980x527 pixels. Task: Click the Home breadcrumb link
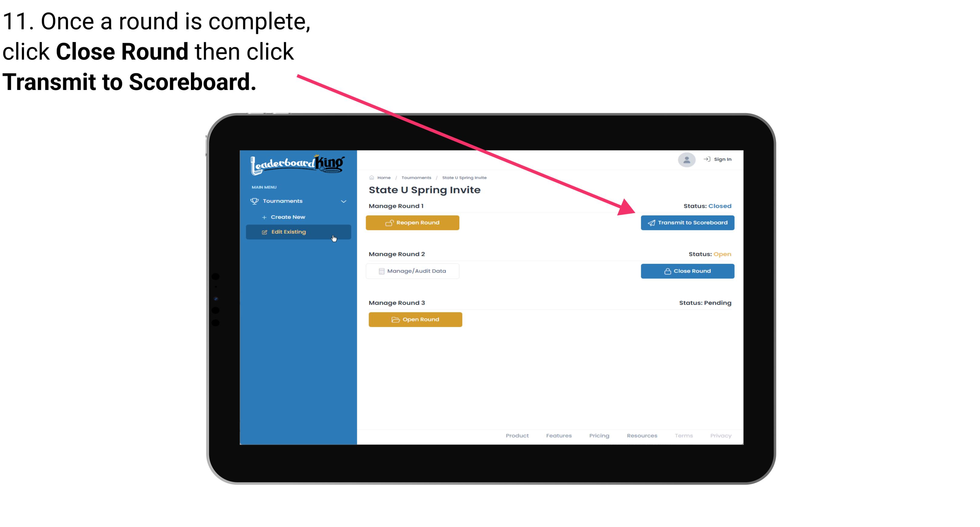(384, 178)
